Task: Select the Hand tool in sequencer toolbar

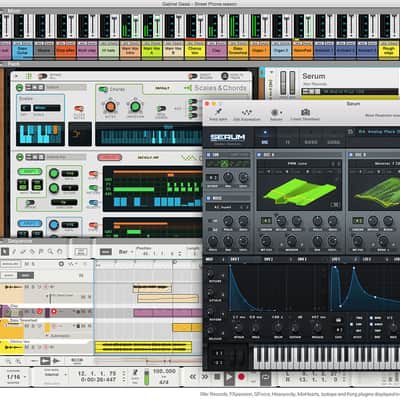Action: point(59,252)
